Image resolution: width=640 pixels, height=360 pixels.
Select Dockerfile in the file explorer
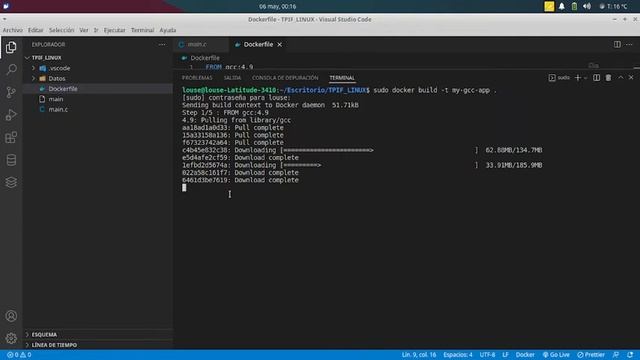click(98, 89)
